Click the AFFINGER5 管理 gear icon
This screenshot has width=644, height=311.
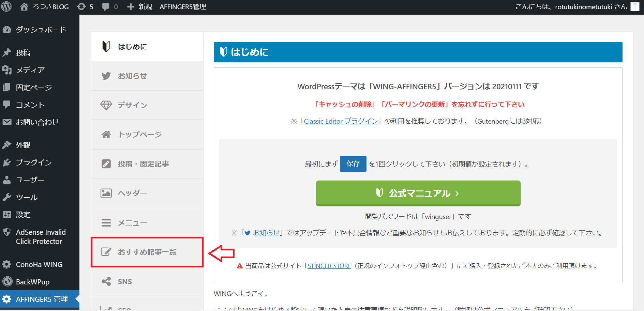(7, 299)
